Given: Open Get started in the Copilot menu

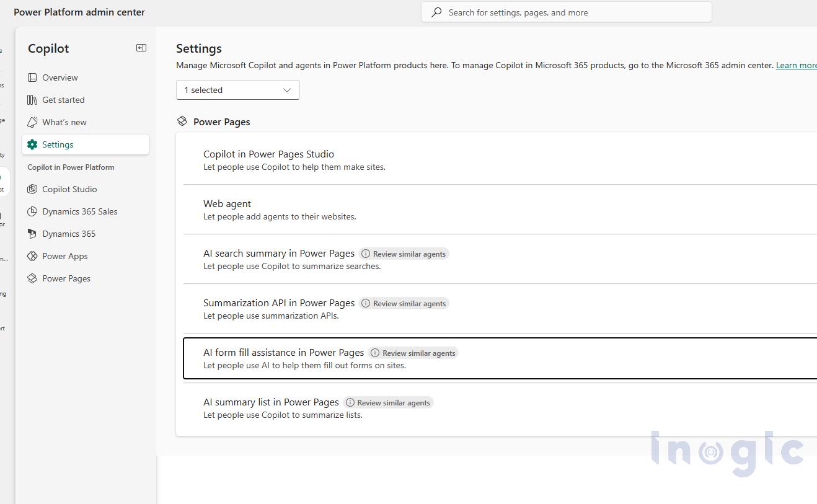Looking at the screenshot, I should pyautogui.click(x=86, y=100).
